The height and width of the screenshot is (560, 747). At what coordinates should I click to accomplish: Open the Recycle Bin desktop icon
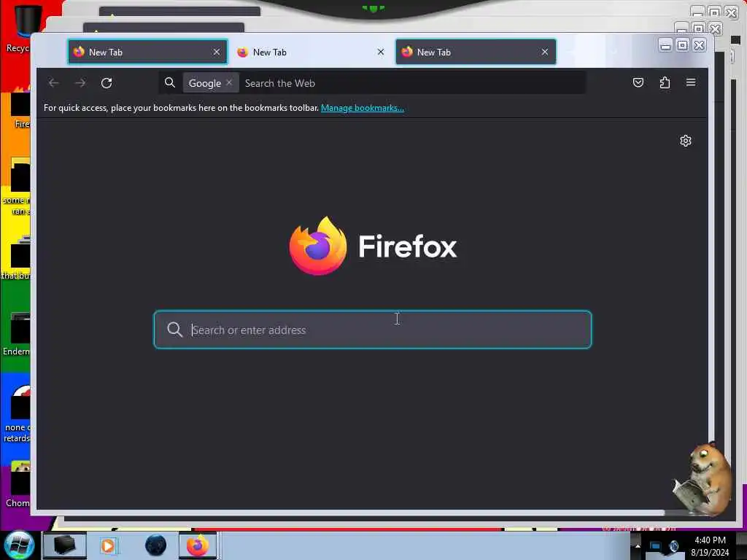tap(19, 28)
